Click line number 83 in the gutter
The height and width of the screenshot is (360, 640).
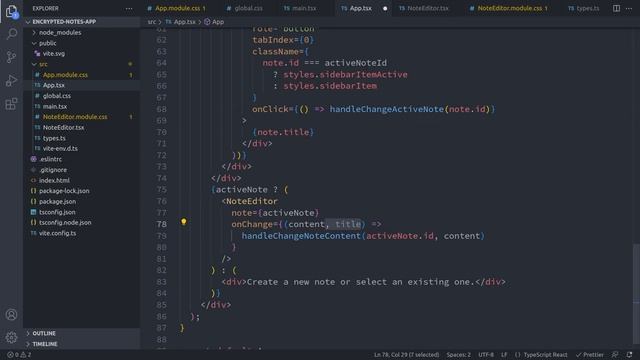pos(161,282)
